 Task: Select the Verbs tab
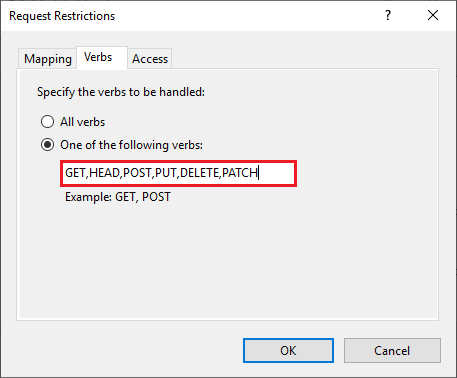click(98, 57)
